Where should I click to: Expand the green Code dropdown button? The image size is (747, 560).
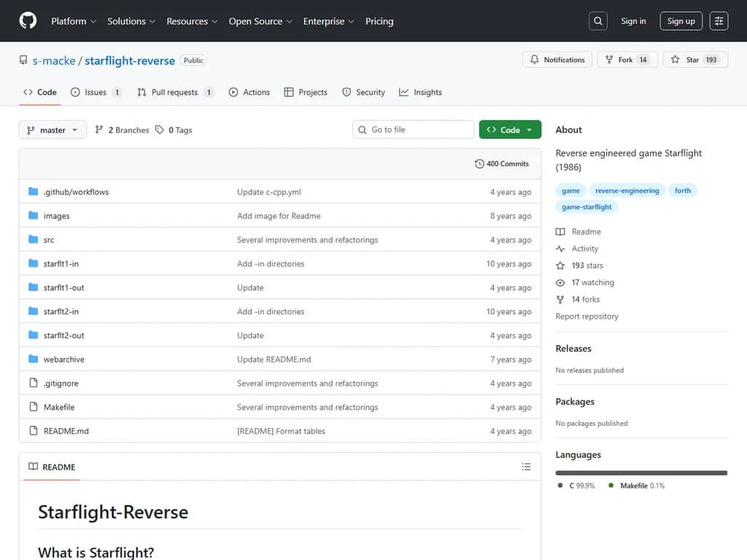(x=510, y=130)
